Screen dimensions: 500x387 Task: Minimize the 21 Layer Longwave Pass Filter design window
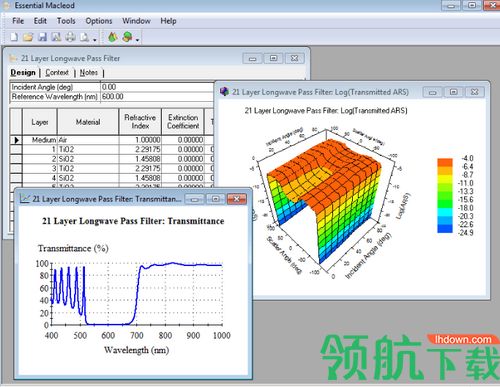coord(253,58)
